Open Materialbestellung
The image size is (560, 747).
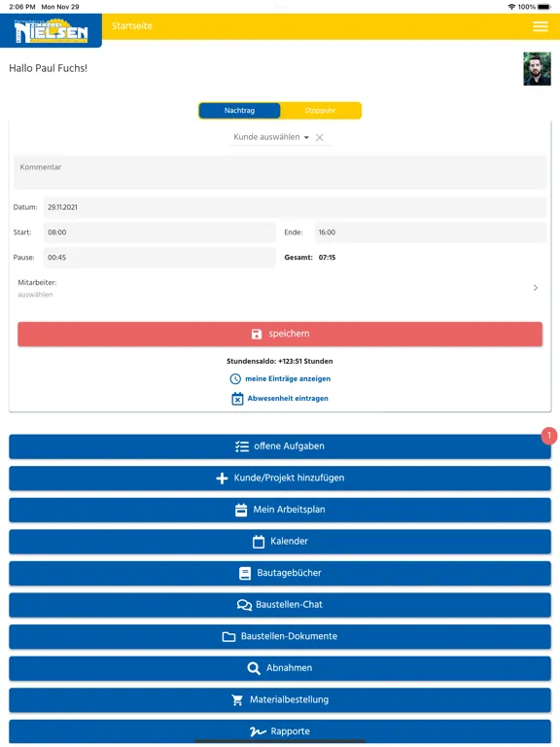(x=280, y=700)
